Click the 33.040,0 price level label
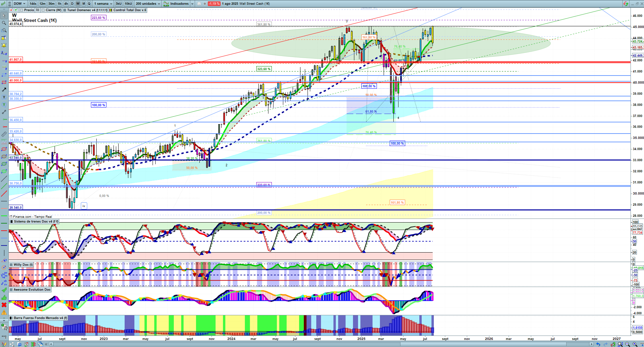The image size is (644, 347). click(x=15, y=158)
